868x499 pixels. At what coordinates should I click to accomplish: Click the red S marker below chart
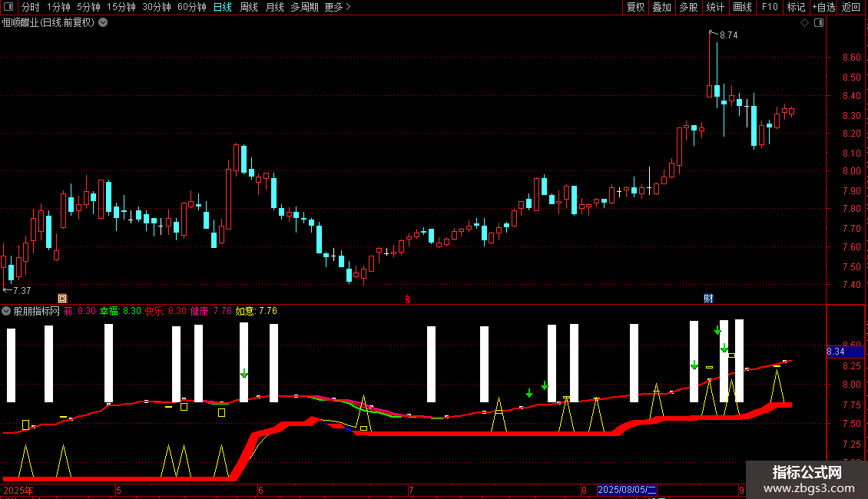pyautogui.click(x=408, y=299)
